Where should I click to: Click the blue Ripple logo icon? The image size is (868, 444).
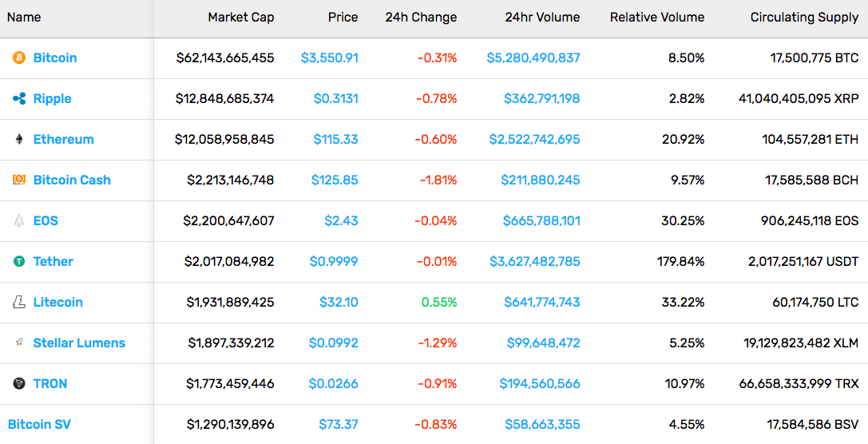click(x=19, y=98)
